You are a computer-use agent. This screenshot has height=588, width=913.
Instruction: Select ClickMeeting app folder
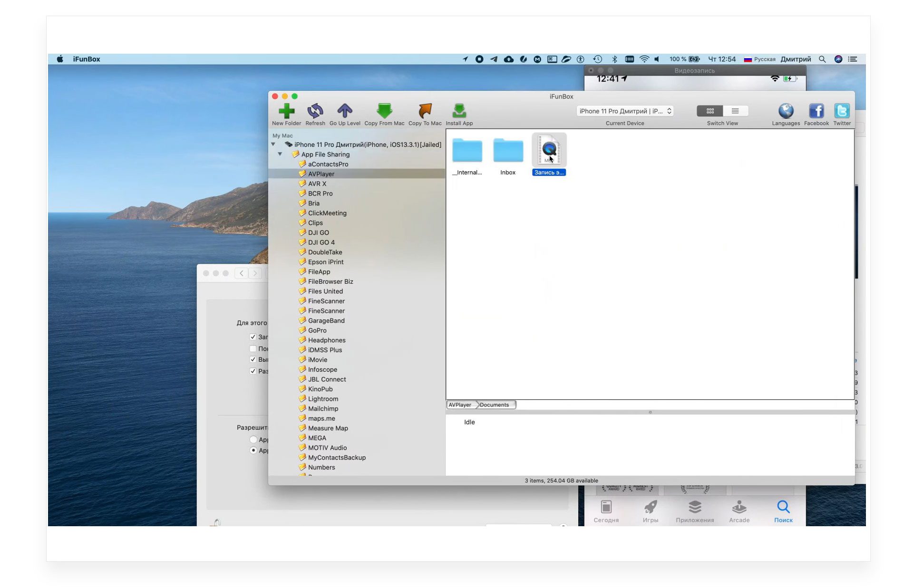click(x=327, y=213)
